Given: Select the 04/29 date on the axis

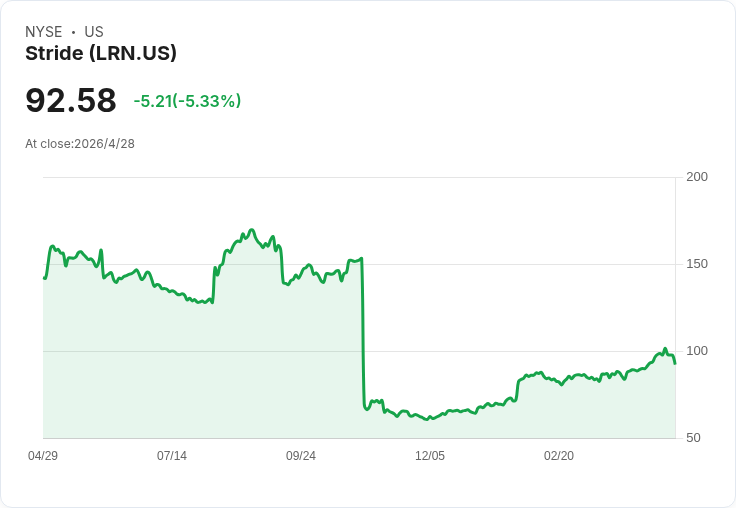Looking at the screenshot, I should [43, 456].
